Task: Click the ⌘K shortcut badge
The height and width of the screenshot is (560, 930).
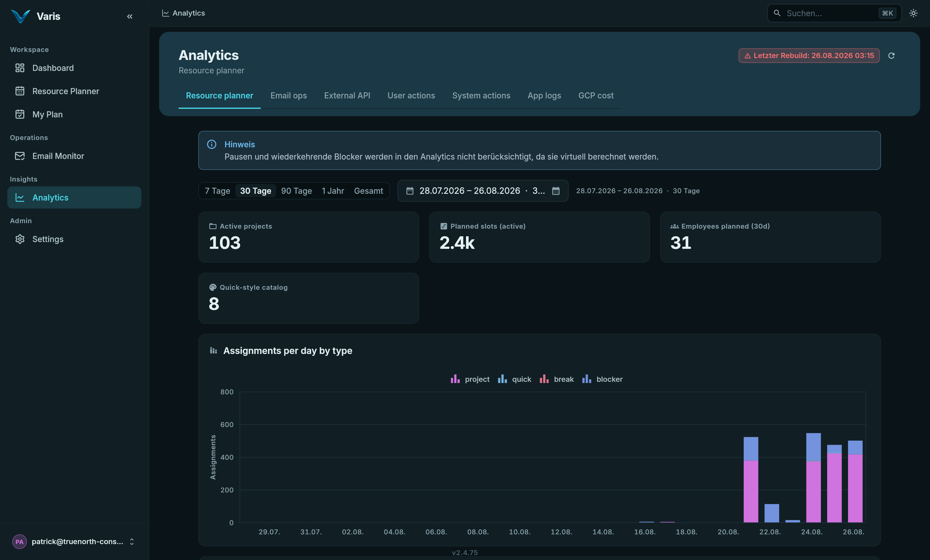Action: tap(887, 13)
